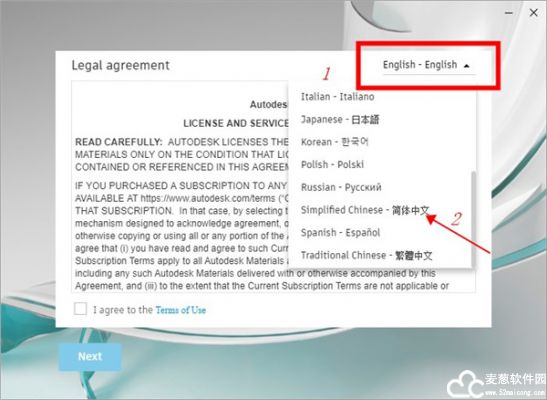The height and width of the screenshot is (400, 547).
Task: Click the Next button
Action: pyautogui.click(x=90, y=356)
